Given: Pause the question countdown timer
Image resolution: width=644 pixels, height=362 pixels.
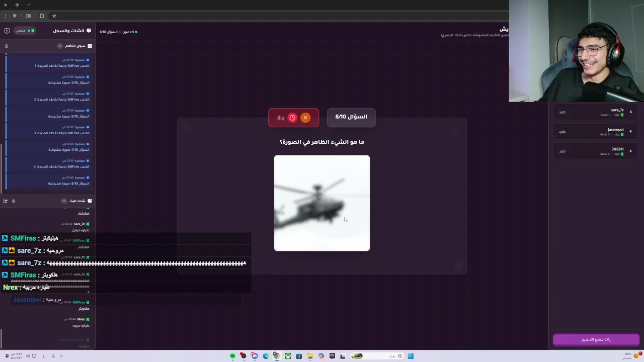Looking at the screenshot, I should tap(305, 118).
